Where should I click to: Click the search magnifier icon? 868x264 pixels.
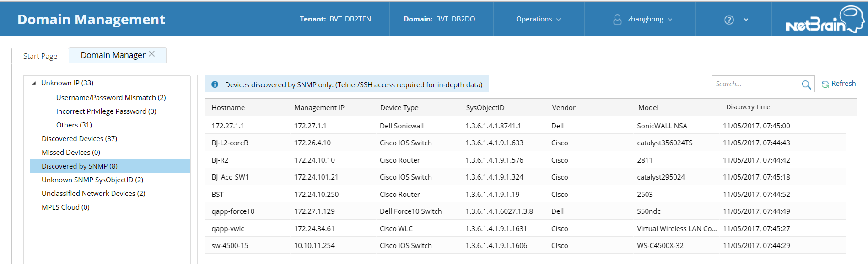tap(806, 84)
